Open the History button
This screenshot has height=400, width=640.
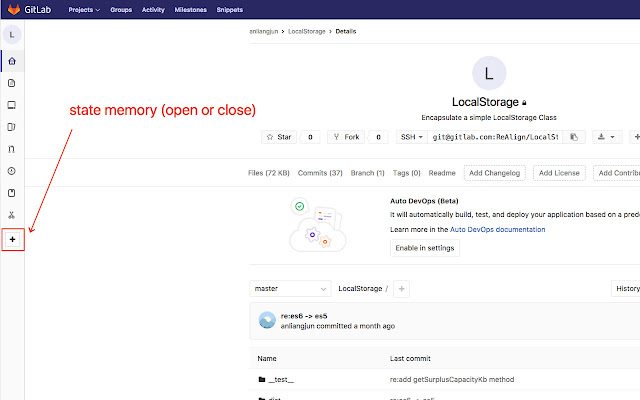click(x=626, y=289)
